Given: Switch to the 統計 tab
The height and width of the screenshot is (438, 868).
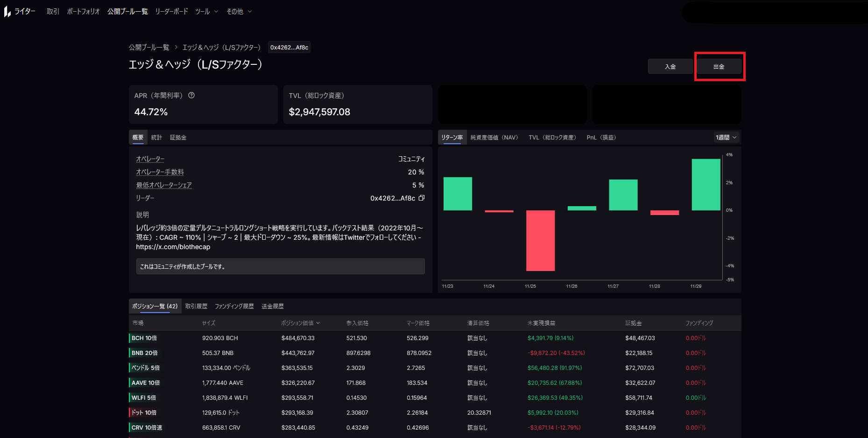Looking at the screenshot, I should point(156,137).
